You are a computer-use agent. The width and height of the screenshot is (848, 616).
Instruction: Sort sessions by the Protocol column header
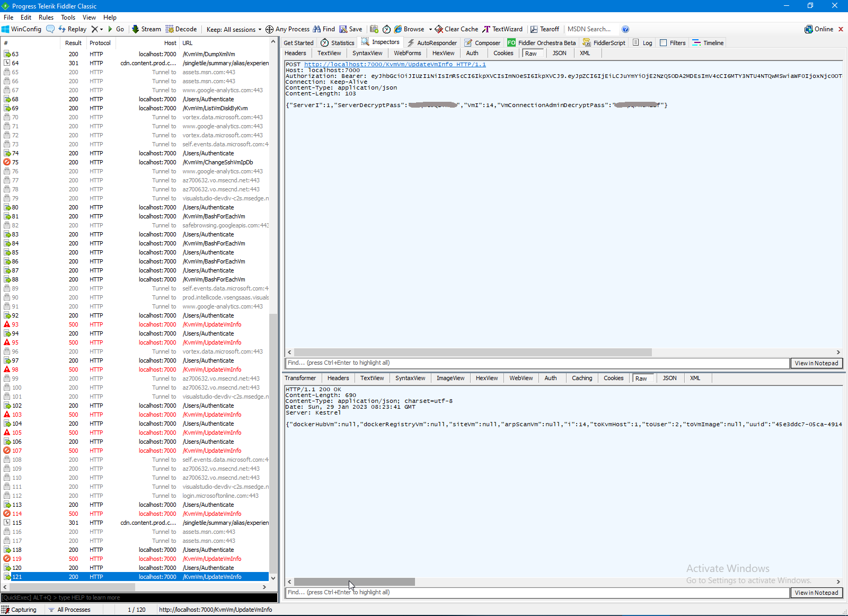(100, 43)
